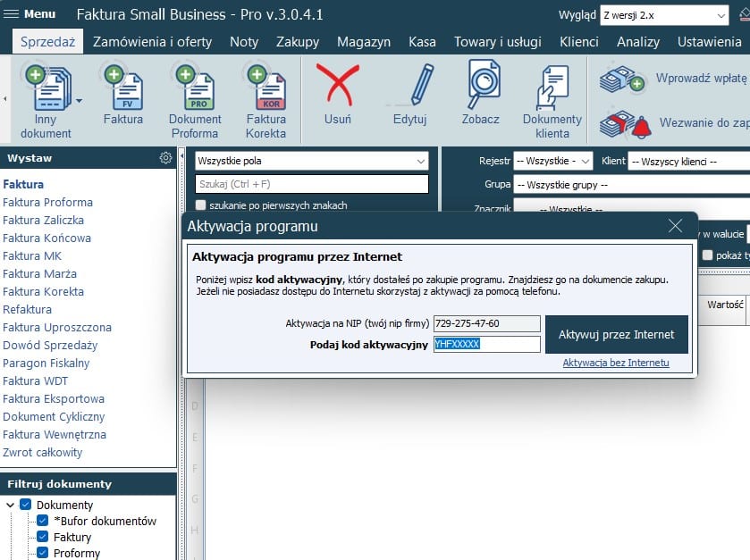This screenshot has height=560, width=750.
Task: Toggle the Dokumenty checkbox
Action: [26, 504]
